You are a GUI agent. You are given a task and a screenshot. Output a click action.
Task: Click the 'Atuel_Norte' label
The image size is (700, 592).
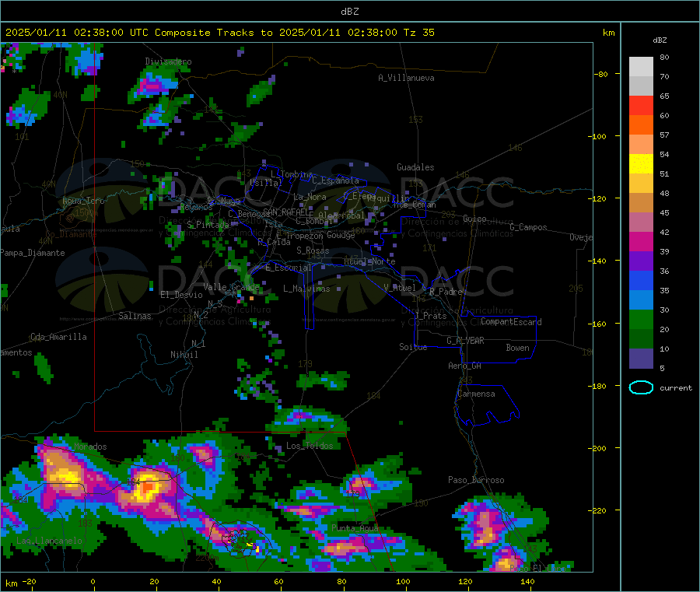pyautogui.click(x=369, y=261)
